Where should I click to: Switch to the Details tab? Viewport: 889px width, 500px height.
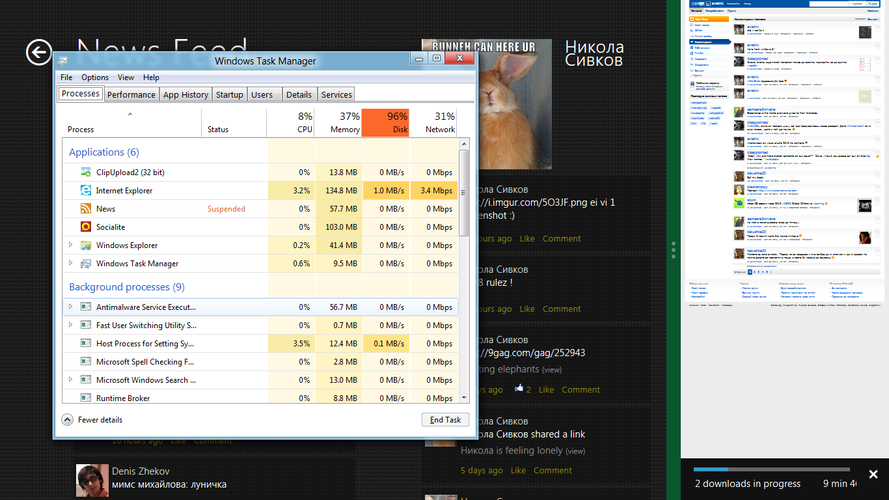tap(299, 95)
